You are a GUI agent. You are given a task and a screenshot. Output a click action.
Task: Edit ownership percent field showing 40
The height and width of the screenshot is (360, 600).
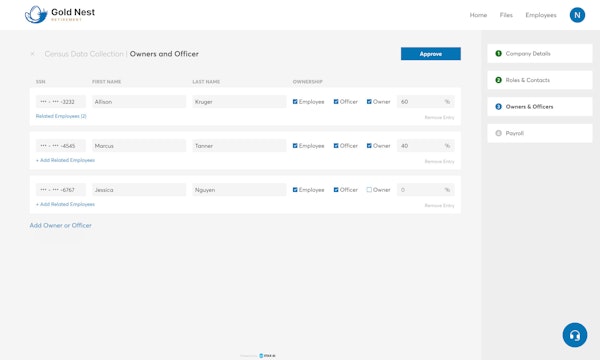pyautogui.click(x=426, y=146)
